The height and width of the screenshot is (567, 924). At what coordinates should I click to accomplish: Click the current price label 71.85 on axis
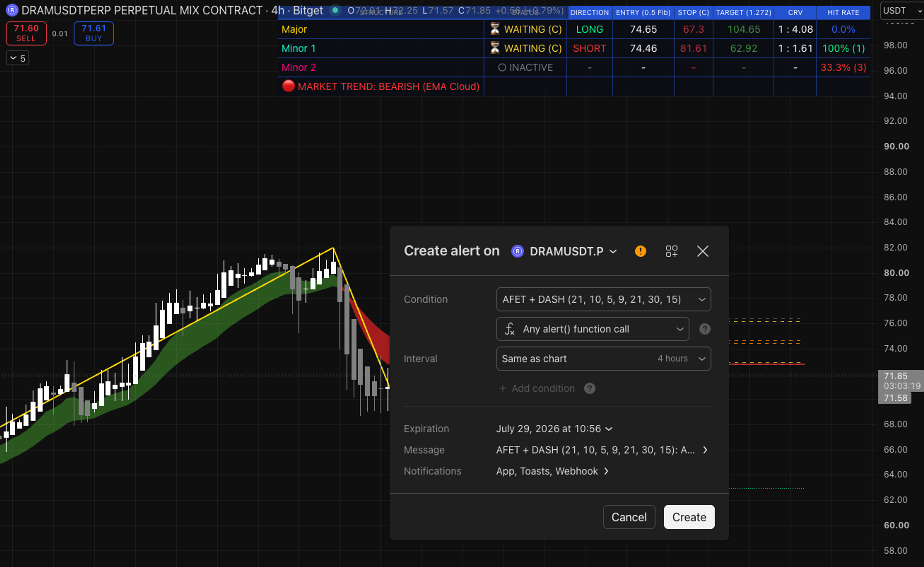coord(896,376)
